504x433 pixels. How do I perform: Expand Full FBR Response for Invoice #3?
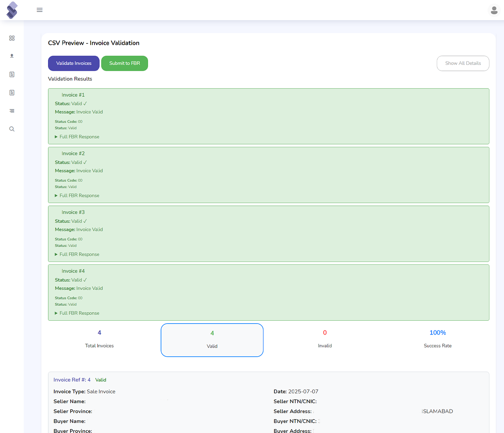point(79,255)
